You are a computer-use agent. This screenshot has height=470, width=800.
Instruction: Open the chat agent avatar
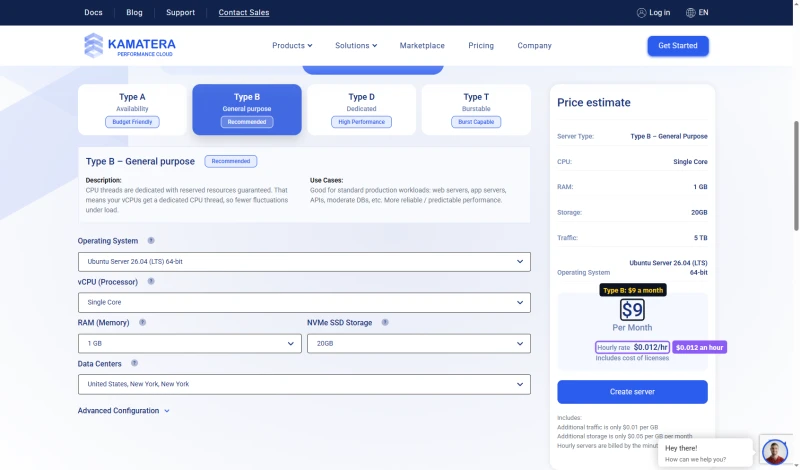pos(774,452)
